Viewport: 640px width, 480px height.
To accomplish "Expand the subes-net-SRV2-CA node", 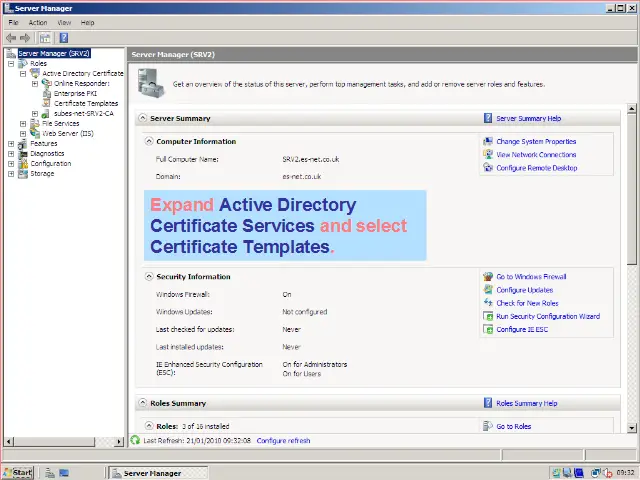I will (x=35, y=114).
